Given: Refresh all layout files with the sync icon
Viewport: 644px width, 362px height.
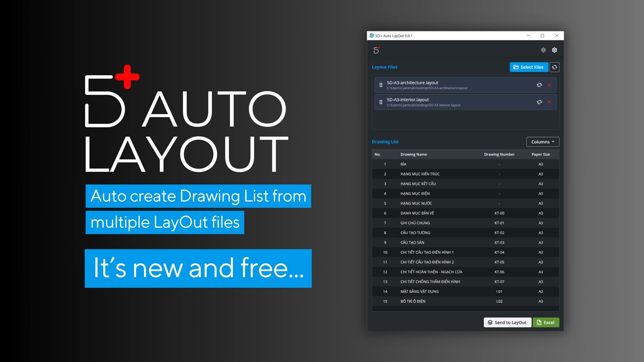Looking at the screenshot, I should 554,67.
